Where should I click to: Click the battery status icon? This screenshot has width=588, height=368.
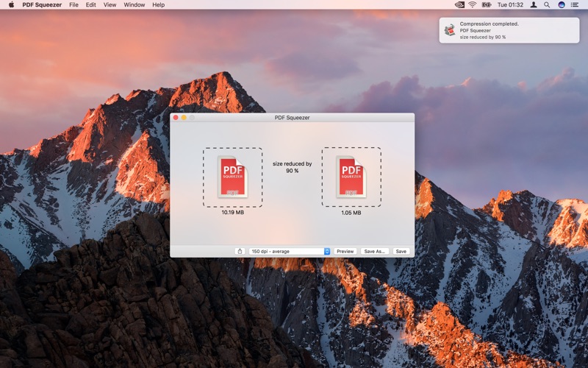[486, 4]
